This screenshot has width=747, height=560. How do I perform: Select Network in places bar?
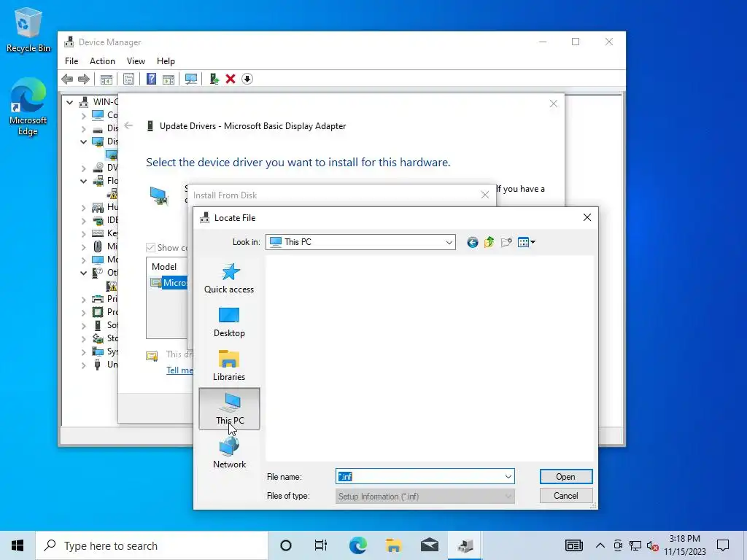[229, 454]
